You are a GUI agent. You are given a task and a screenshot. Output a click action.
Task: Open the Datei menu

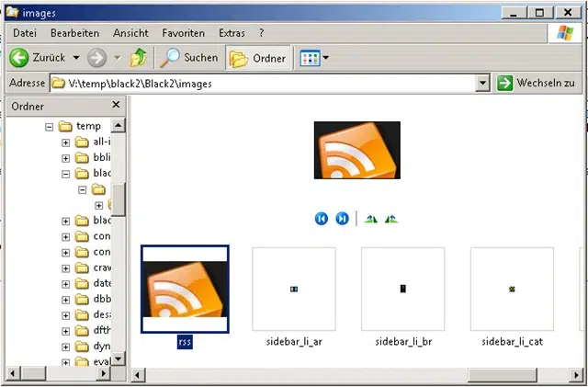pos(25,33)
